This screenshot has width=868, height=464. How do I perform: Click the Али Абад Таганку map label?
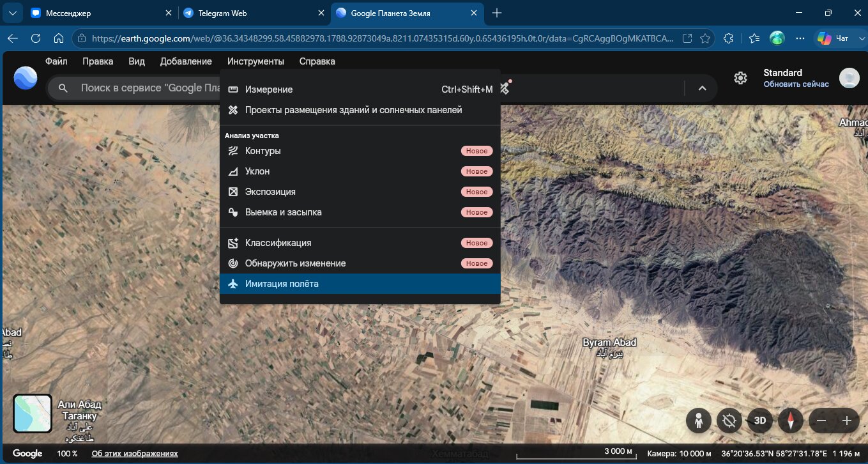(x=80, y=410)
